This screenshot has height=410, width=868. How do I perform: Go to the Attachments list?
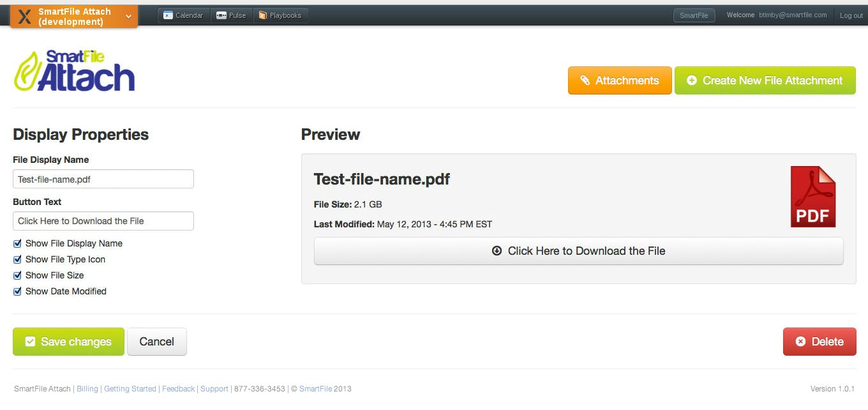[x=620, y=80]
